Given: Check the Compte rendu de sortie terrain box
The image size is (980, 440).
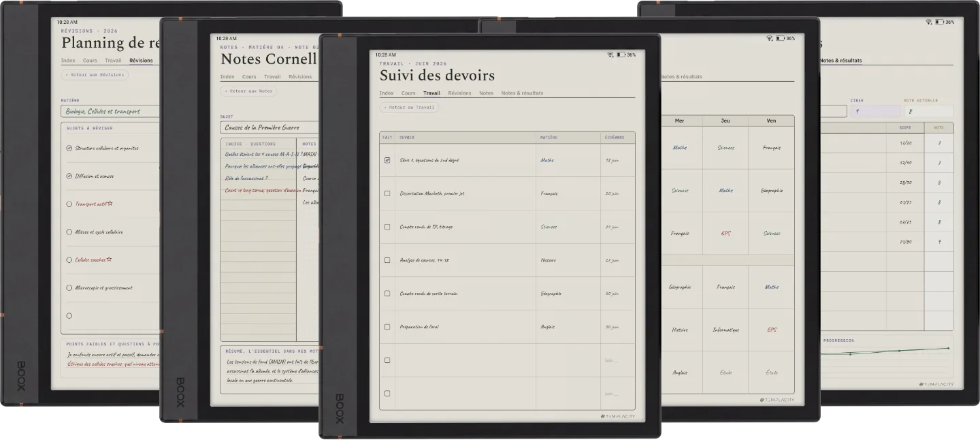Looking at the screenshot, I should coord(387,294).
